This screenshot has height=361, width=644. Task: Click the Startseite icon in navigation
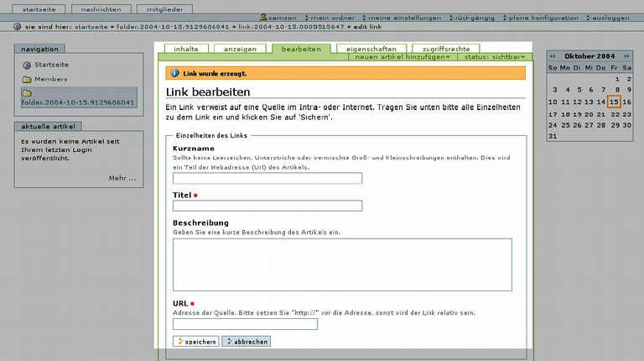pos(27,65)
